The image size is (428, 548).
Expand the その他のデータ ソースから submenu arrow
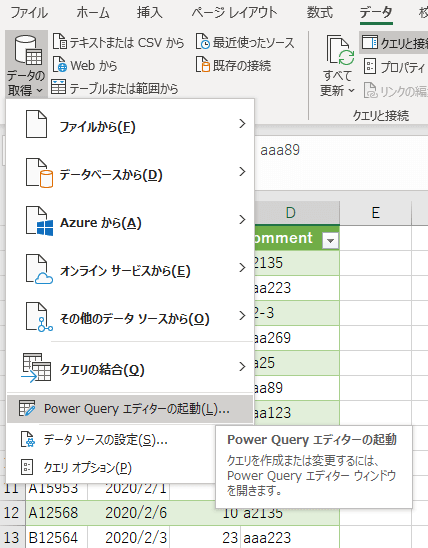[242, 316]
